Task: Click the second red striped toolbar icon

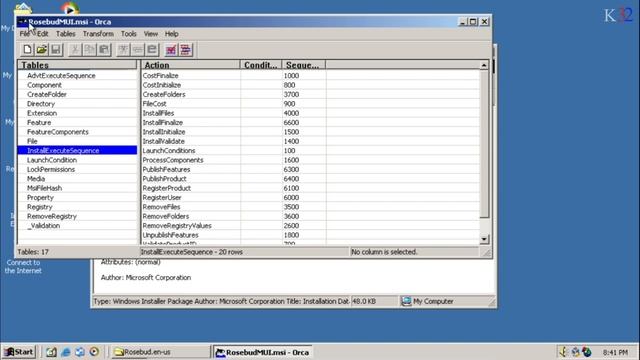Action: click(186, 50)
